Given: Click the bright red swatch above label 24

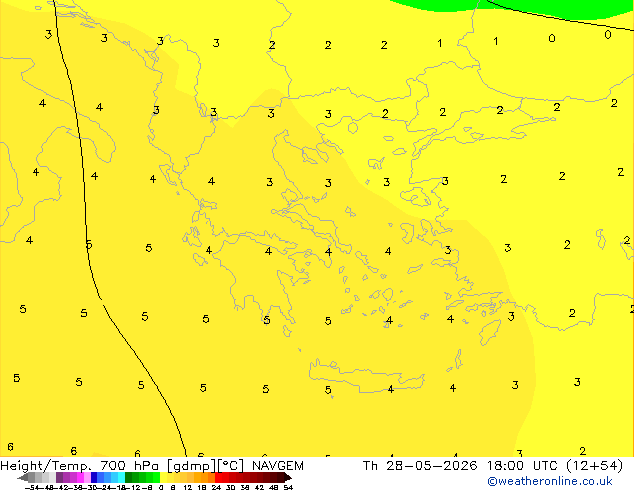Looking at the screenshot, I should click(x=218, y=477).
